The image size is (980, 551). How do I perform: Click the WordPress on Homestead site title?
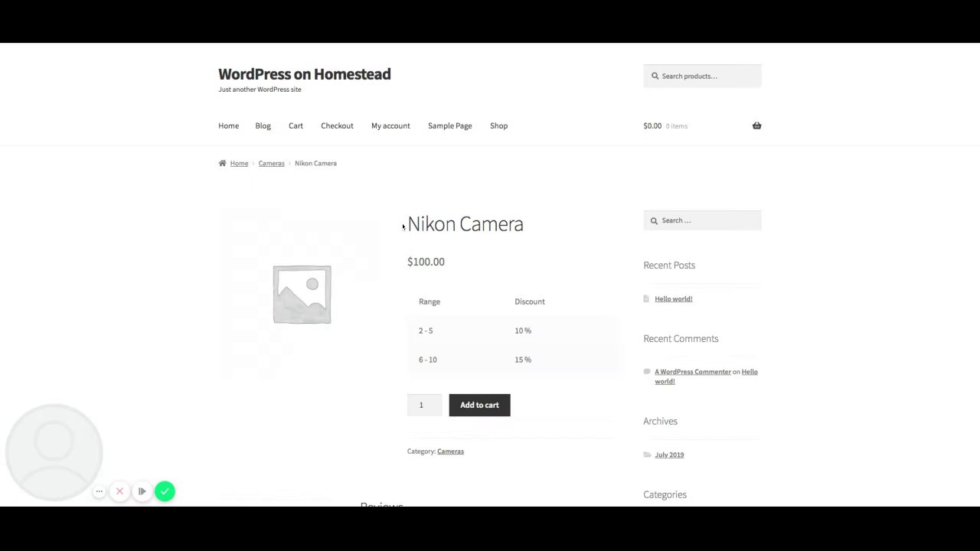tap(304, 74)
